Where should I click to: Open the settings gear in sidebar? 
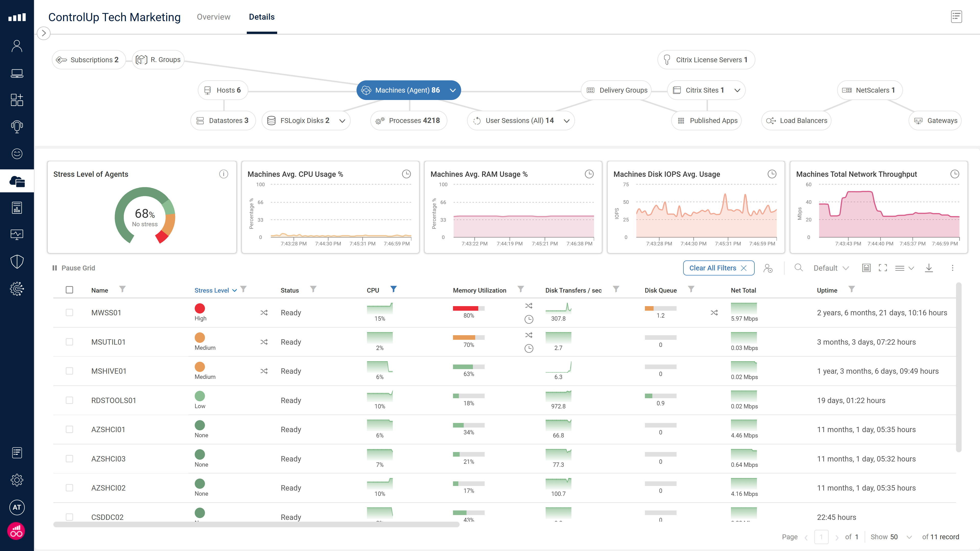click(17, 480)
